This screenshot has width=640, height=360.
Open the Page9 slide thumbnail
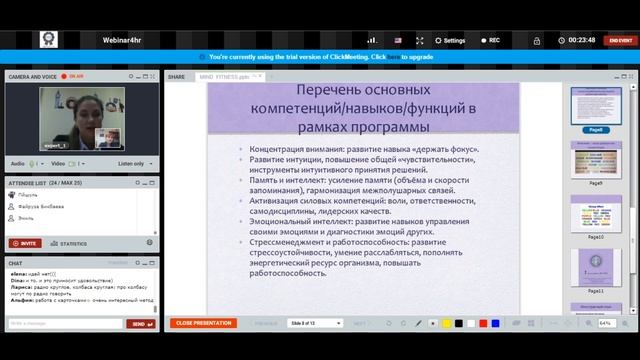pos(596,160)
